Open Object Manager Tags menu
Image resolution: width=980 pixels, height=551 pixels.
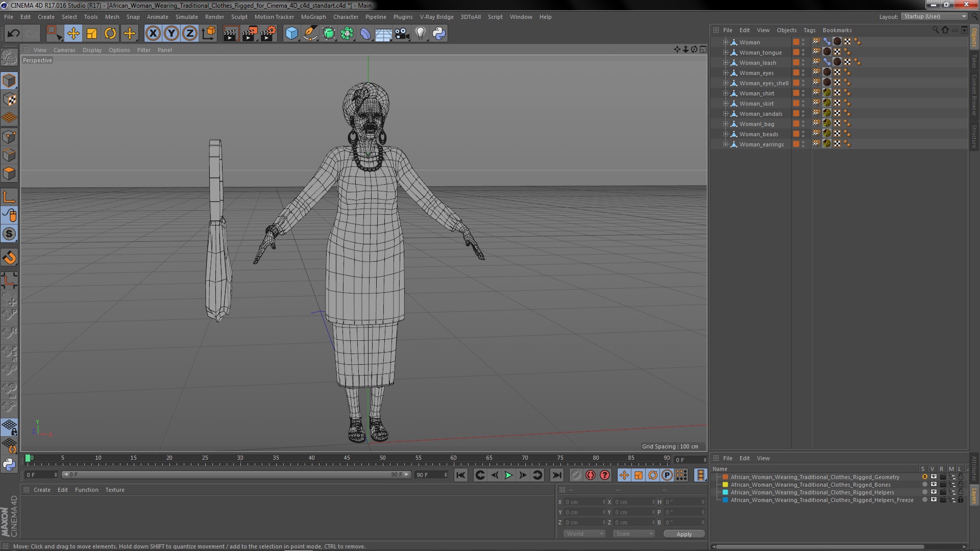[x=809, y=30]
